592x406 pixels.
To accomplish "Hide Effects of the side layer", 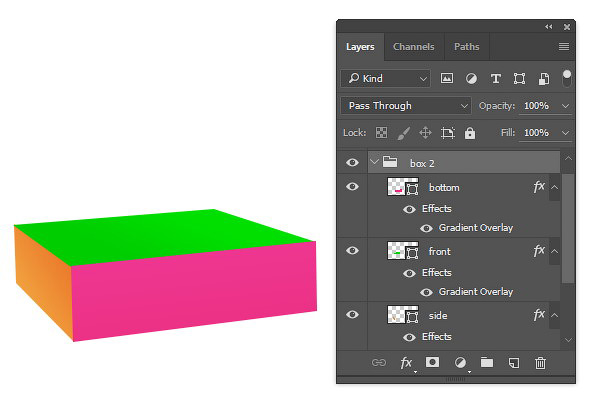I will point(409,337).
